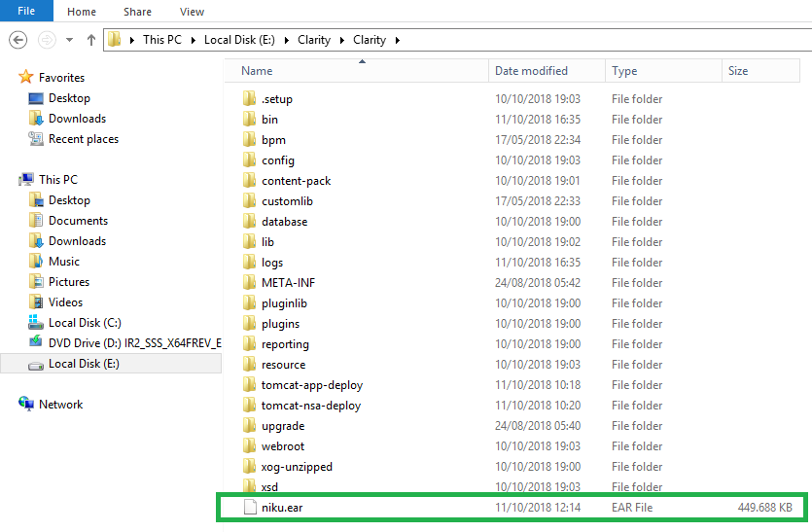The image size is (812, 532).
Task: Select Music folder in the sidebar
Action: point(64,262)
